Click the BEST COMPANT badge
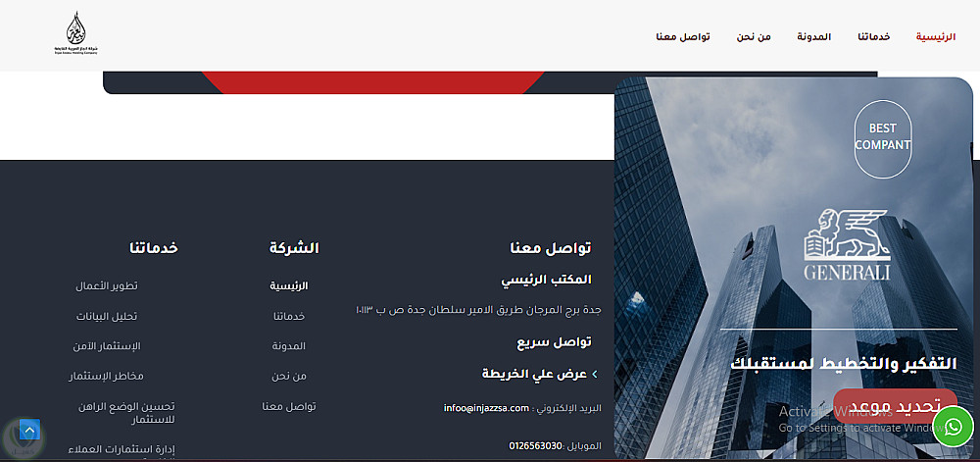Image resolution: width=980 pixels, height=462 pixels. pyautogui.click(x=883, y=139)
